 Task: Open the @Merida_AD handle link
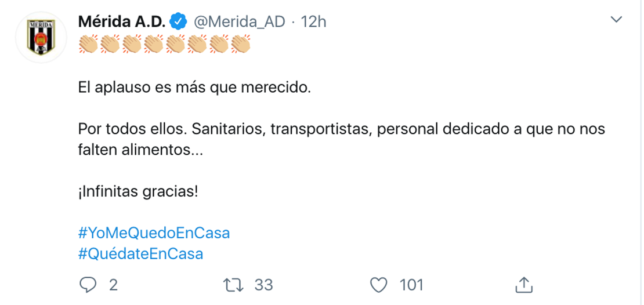pyautogui.click(x=239, y=22)
